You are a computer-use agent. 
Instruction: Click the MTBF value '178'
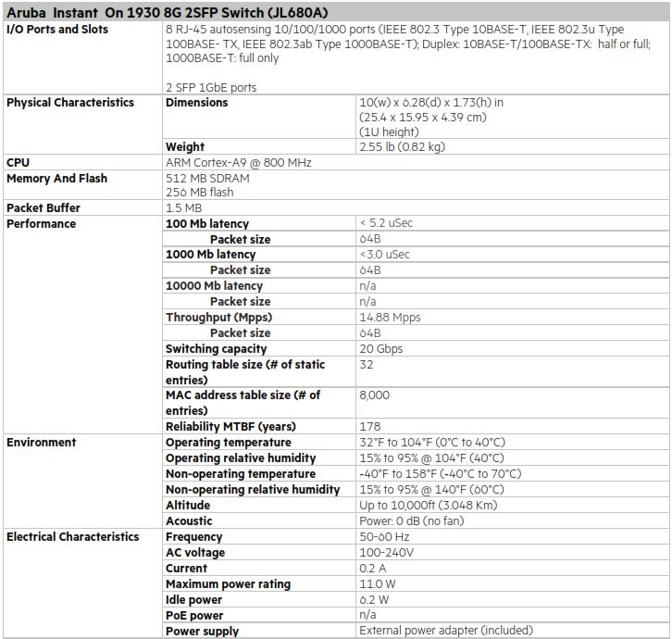370,426
